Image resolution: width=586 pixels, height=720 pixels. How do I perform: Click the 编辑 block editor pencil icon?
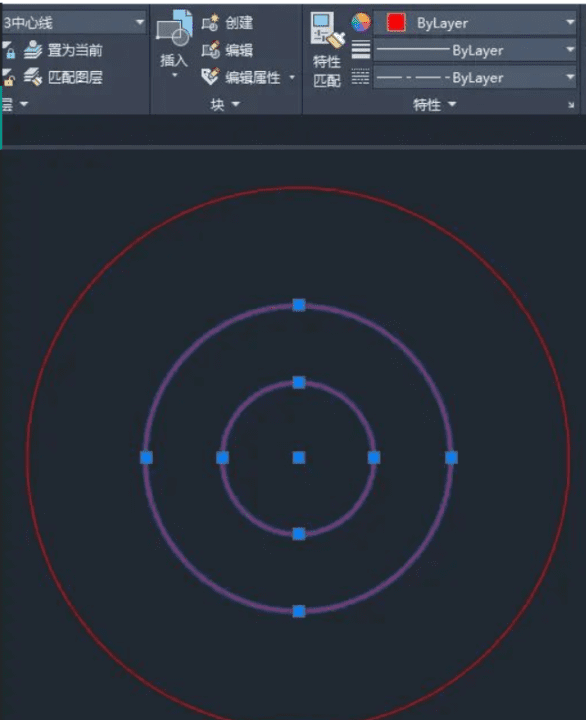click(x=210, y=50)
